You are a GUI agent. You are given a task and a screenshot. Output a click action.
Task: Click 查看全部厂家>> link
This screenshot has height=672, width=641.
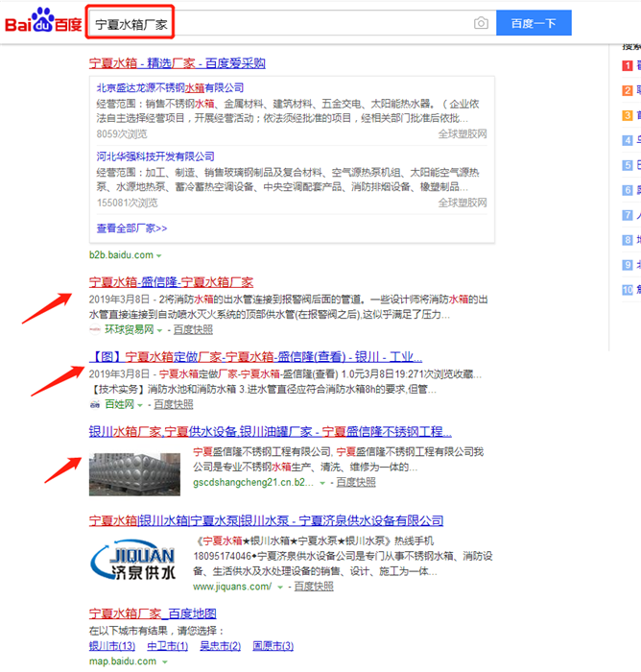click(131, 228)
